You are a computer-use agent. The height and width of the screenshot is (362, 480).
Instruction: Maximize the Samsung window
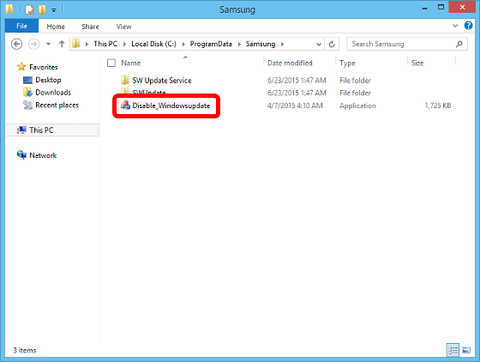click(441, 7)
